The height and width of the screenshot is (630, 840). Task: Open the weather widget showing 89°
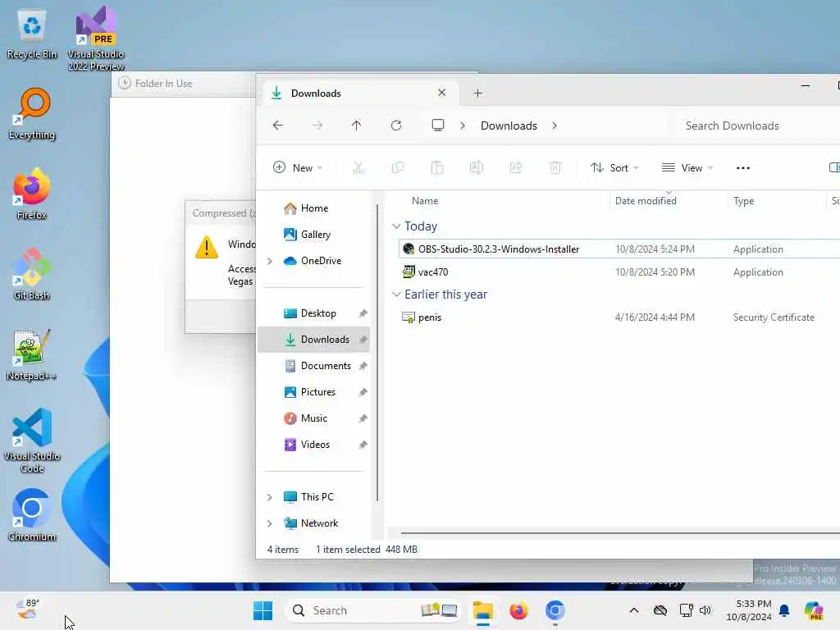pyautogui.click(x=28, y=609)
